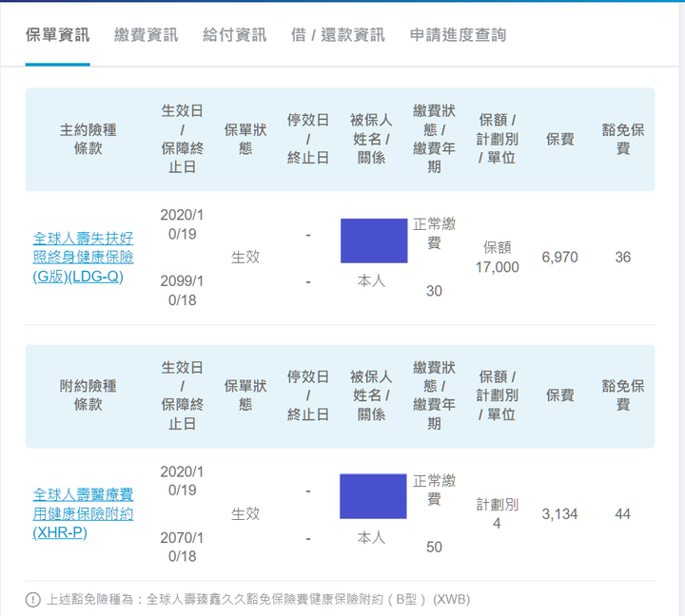
Task: Click the end date 2070/10/18
Action: pyautogui.click(x=182, y=547)
